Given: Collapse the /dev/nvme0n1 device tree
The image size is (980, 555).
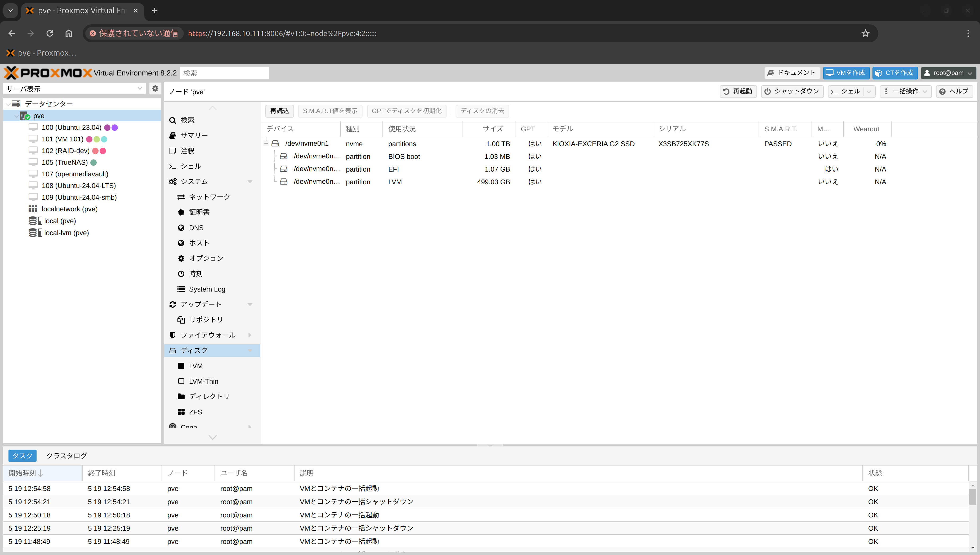Looking at the screenshot, I should 266,143.
